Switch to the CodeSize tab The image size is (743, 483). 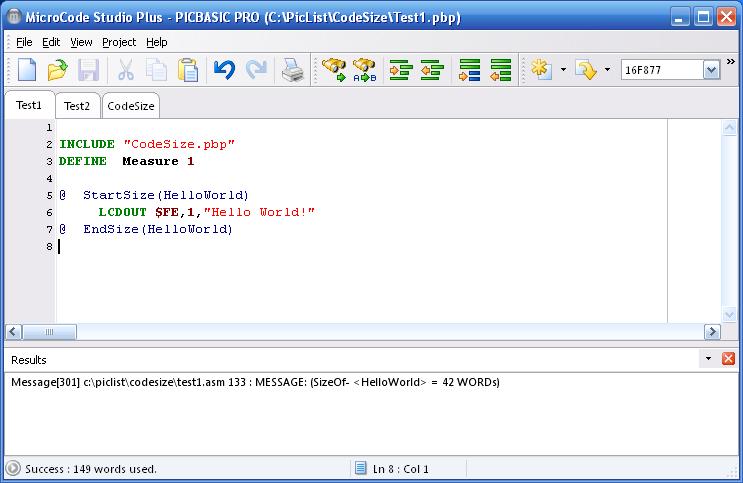[x=130, y=106]
